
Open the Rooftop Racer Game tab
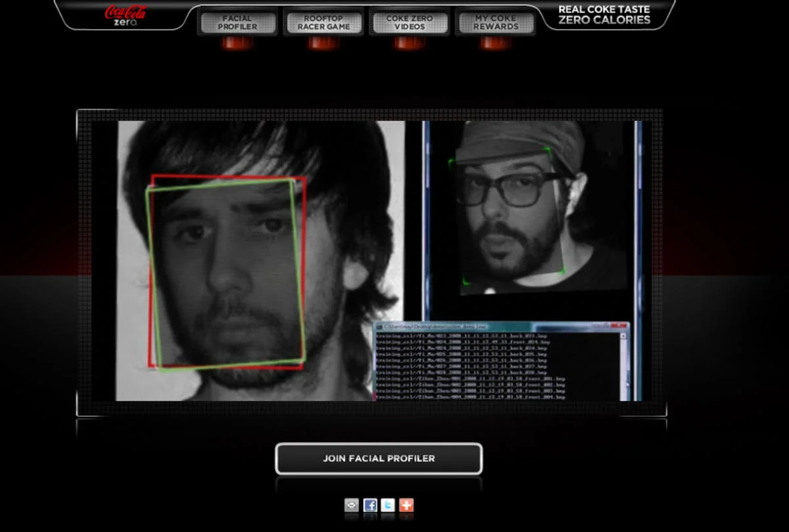click(x=323, y=22)
